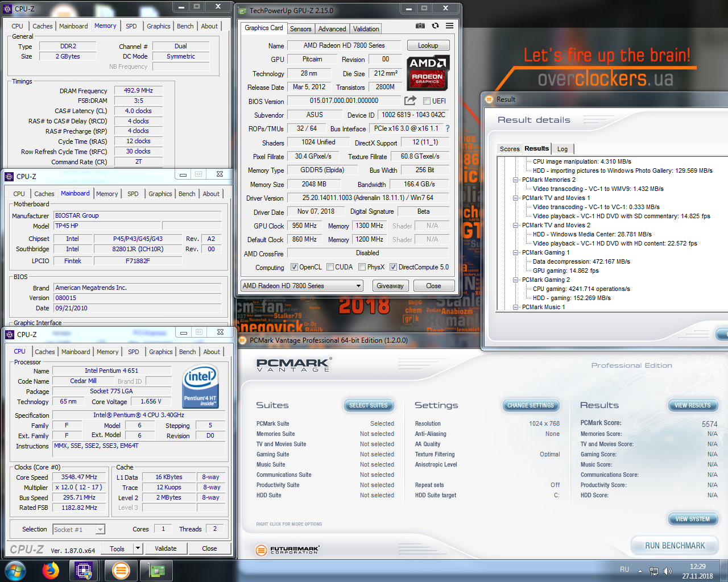The height and width of the screenshot is (582, 728).
Task: Switch to the Sensors tab in GPU-Z
Action: pos(300,29)
